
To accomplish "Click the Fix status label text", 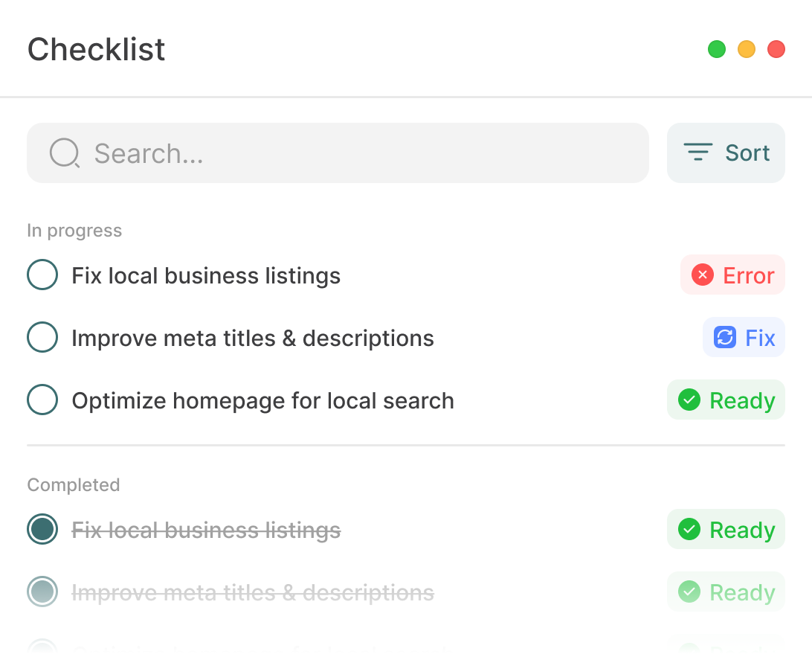I will [x=760, y=339].
